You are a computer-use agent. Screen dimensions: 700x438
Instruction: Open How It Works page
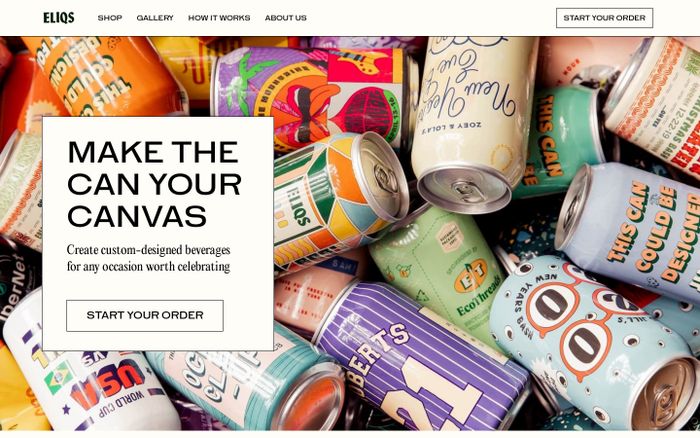219,18
